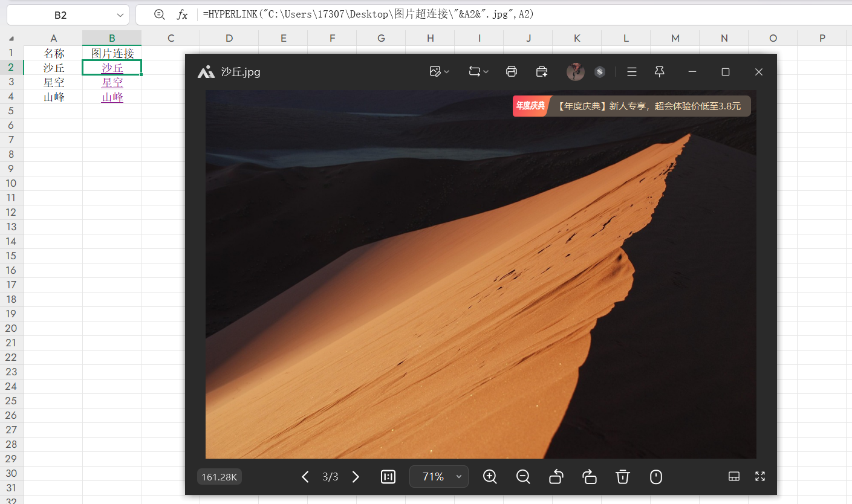Rotate the image clockwise
Screen dimensions: 852x504
(x=590, y=477)
